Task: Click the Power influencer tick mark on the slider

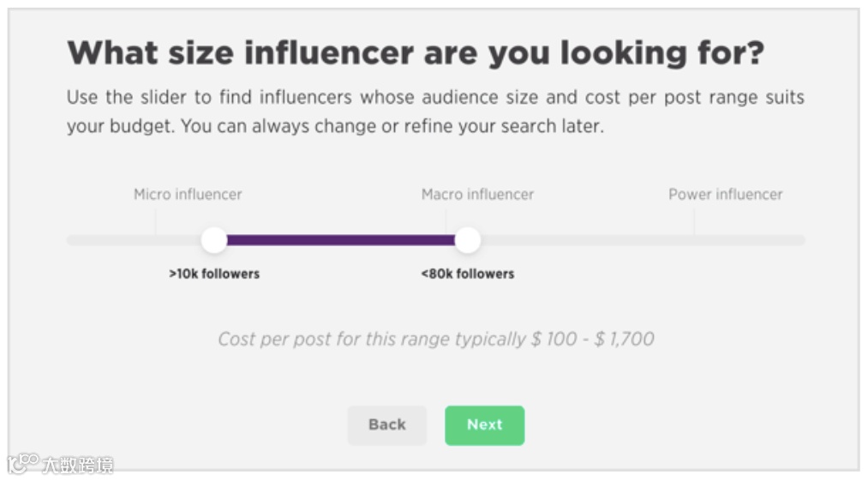Action: click(694, 223)
